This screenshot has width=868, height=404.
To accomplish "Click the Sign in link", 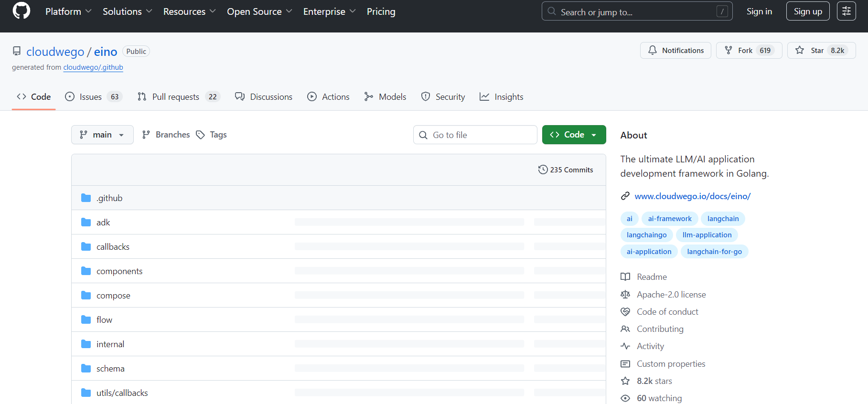I will click(x=759, y=11).
